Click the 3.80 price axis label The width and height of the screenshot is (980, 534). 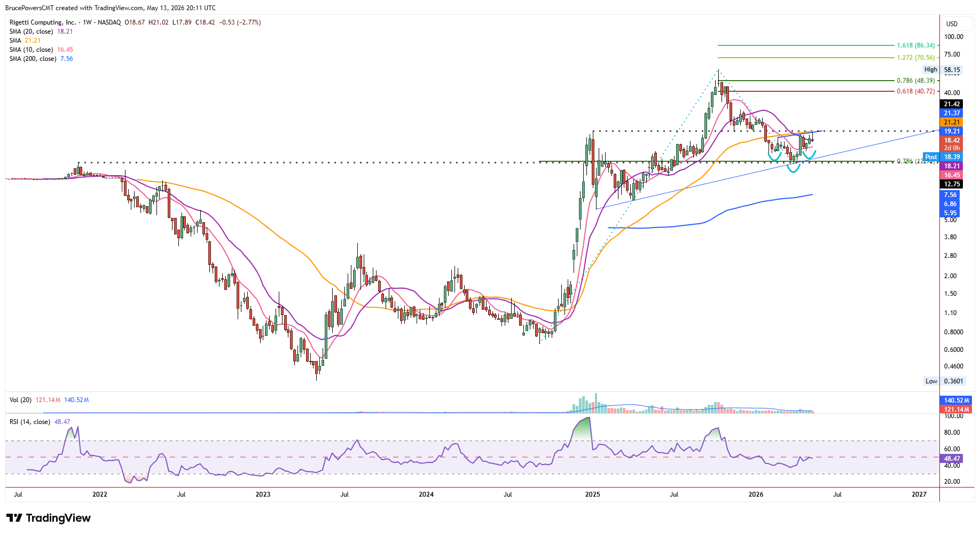click(x=950, y=237)
